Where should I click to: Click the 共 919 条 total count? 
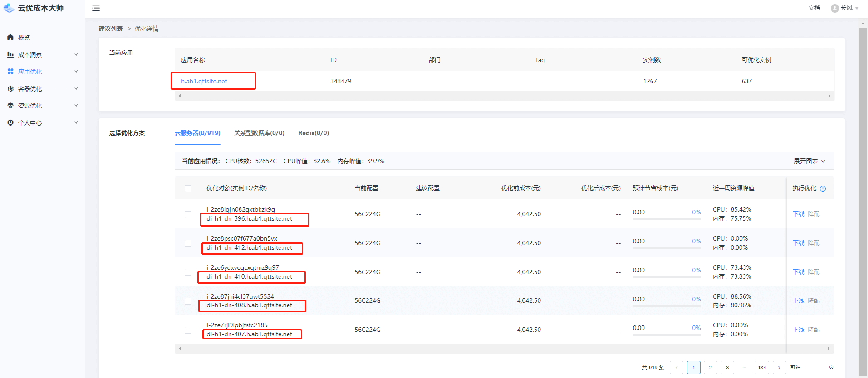coord(653,368)
